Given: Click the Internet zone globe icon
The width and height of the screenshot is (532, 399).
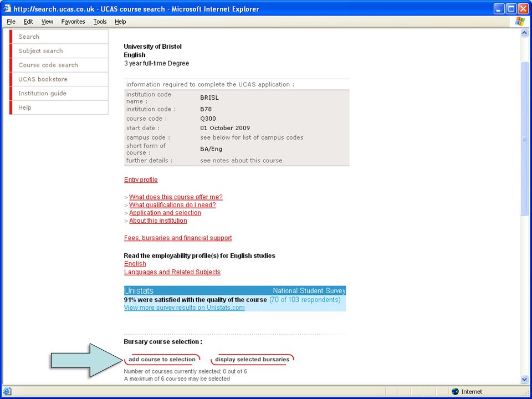Looking at the screenshot, I should coord(456,392).
